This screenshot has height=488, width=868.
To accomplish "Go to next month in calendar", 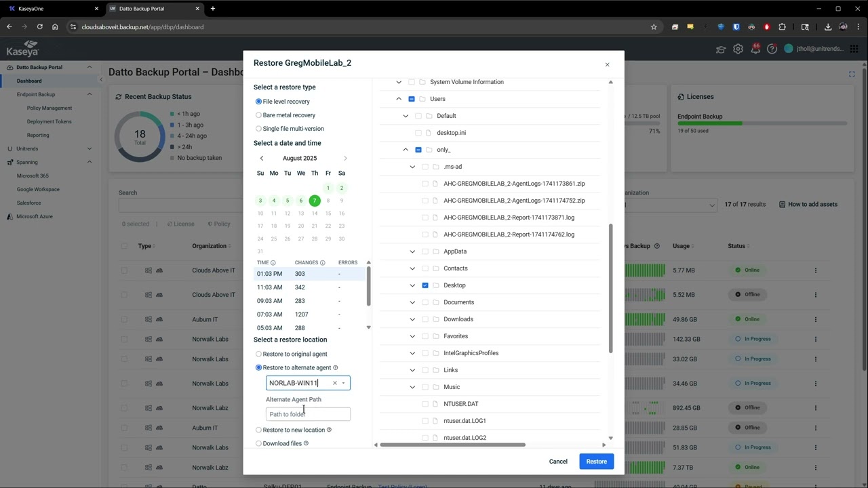I will click(x=345, y=158).
